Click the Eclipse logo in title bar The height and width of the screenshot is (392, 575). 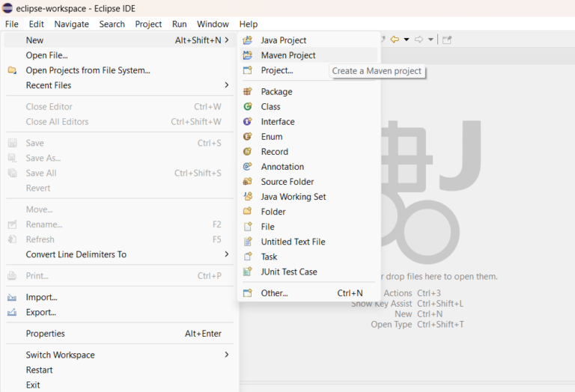[7, 8]
